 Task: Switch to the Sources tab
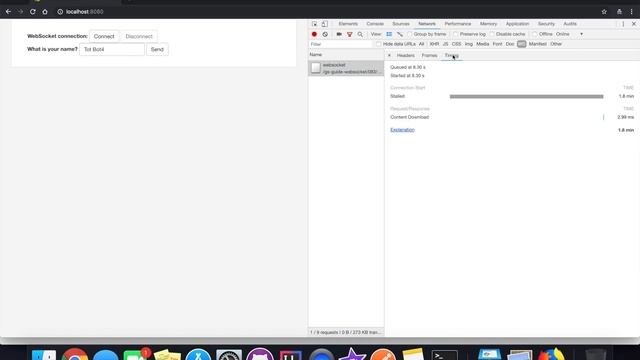[401, 24]
